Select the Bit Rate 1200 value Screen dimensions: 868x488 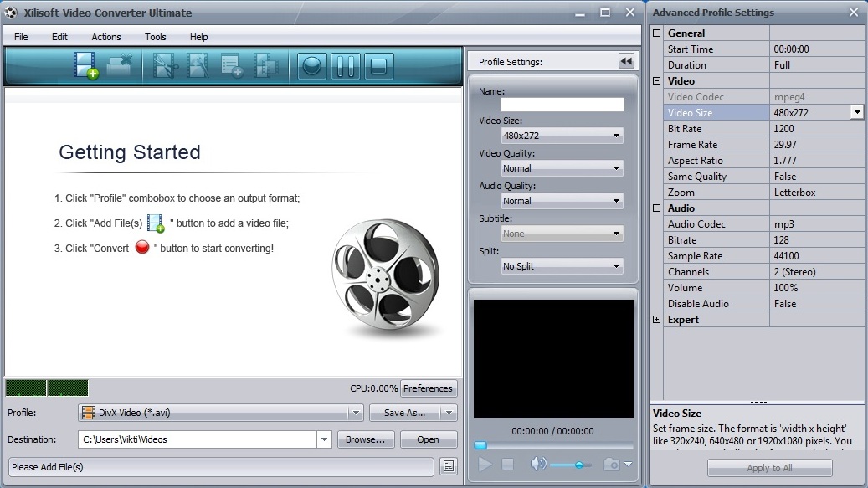816,129
